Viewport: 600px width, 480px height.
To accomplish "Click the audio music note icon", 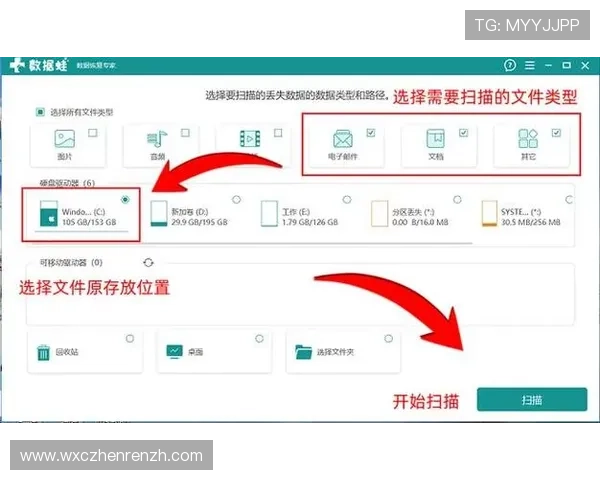I will coord(157,139).
